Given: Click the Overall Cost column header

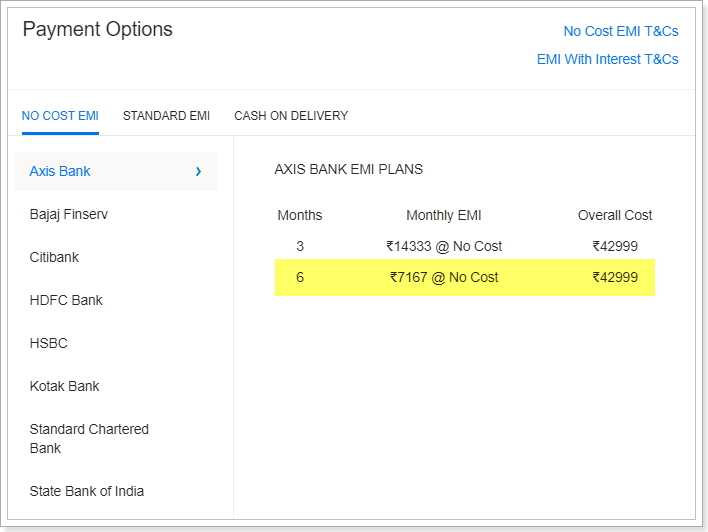Looking at the screenshot, I should (x=615, y=215).
